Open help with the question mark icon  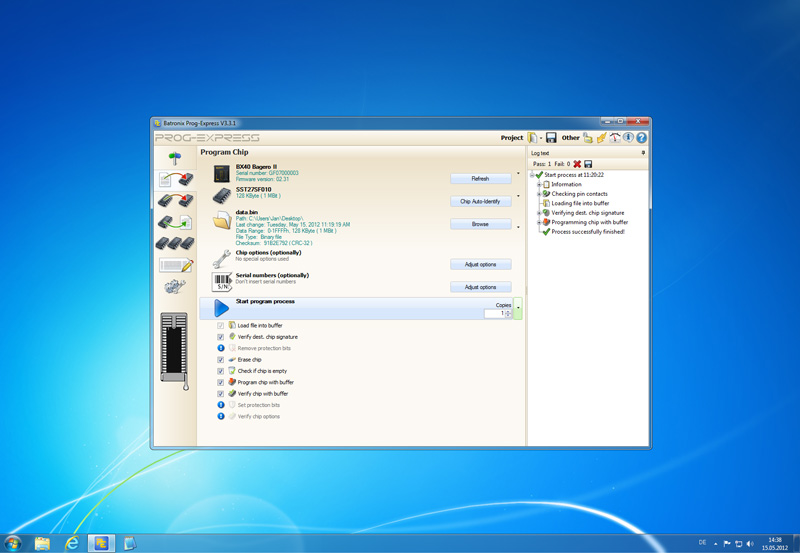pos(641,138)
